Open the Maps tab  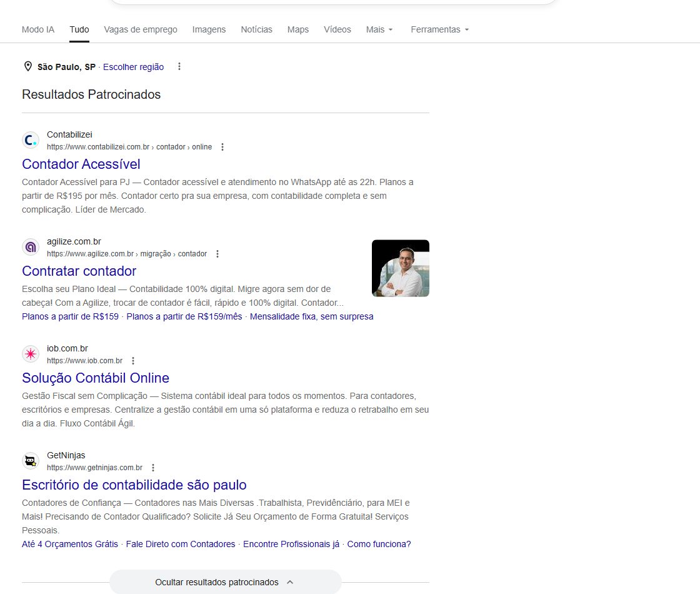(x=297, y=29)
